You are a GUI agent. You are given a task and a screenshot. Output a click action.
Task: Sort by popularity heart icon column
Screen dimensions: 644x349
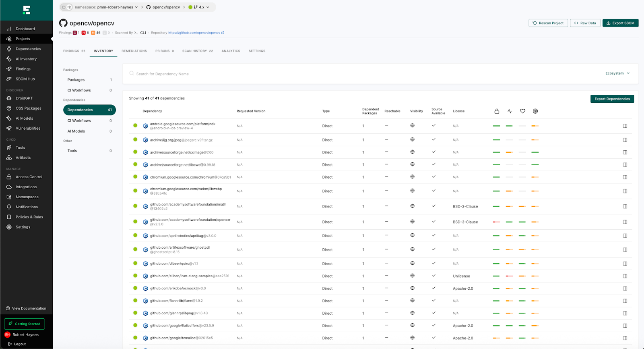(x=522, y=111)
